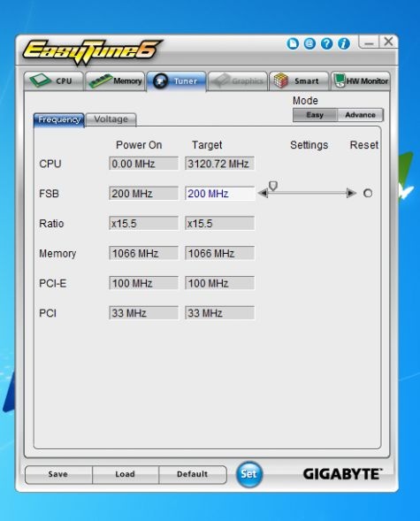Open the Graphics tab
This screenshot has height=521, width=420.
tap(238, 80)
